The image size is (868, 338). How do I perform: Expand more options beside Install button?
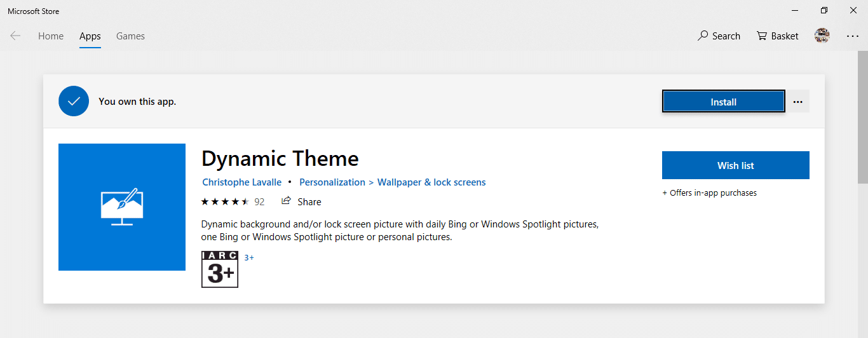(798, 102)
